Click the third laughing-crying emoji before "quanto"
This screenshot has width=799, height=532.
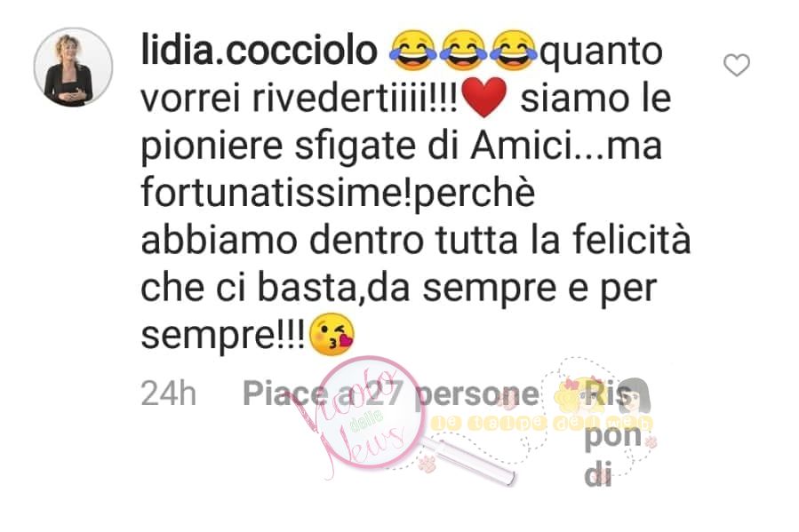point(513,51)
